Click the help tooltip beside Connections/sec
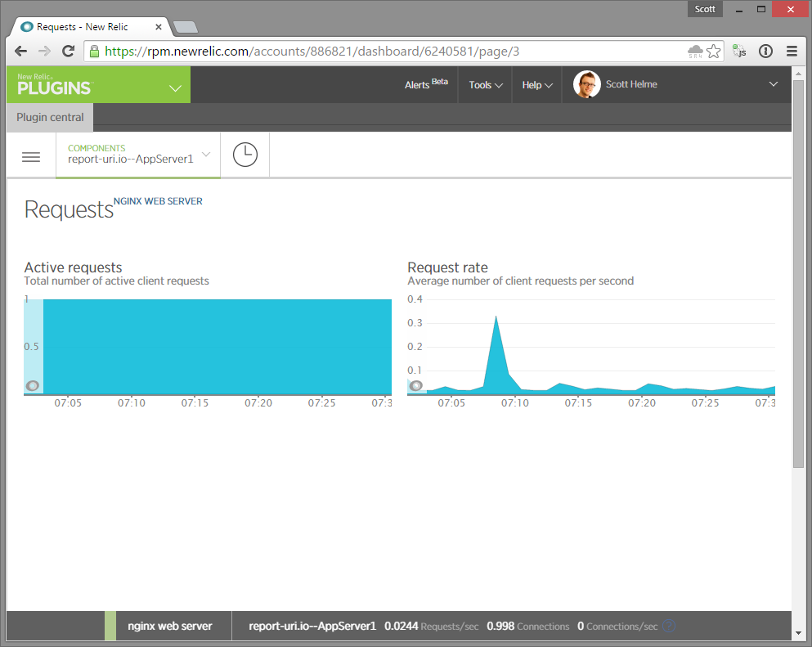Viewport: 812px width, 647px height. point(668,626)
